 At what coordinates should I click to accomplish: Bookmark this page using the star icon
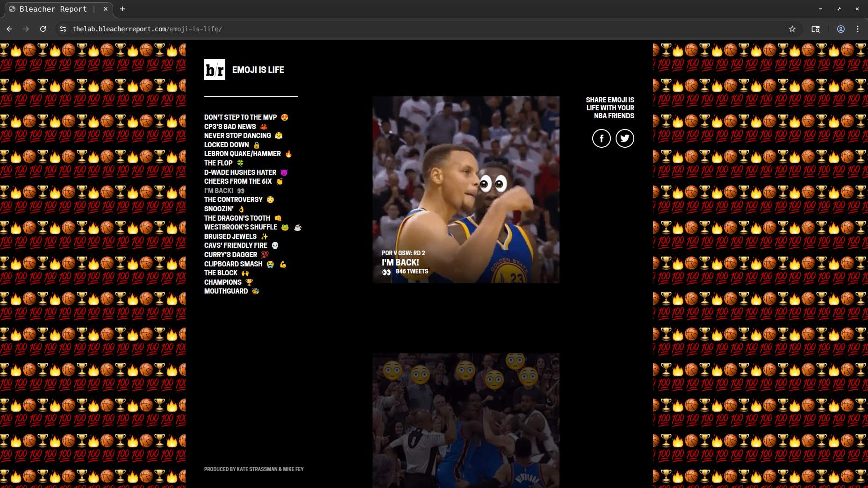tap(792, 29)
